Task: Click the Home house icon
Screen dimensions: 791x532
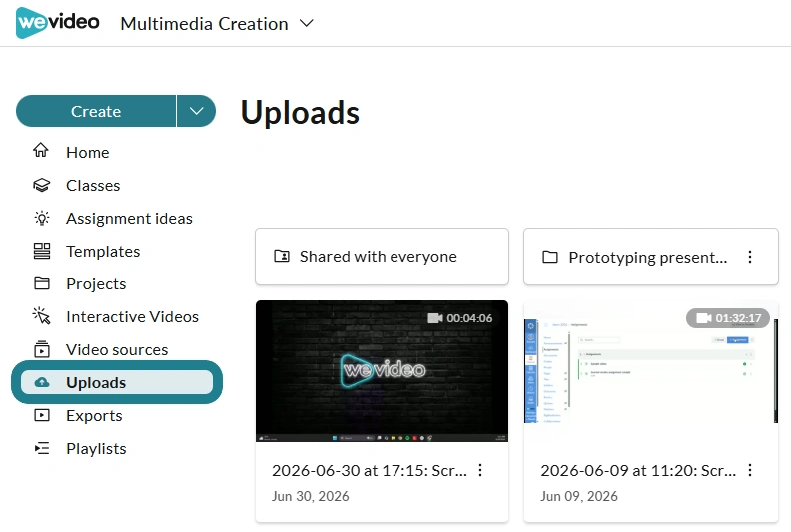Action: point(41,151)
